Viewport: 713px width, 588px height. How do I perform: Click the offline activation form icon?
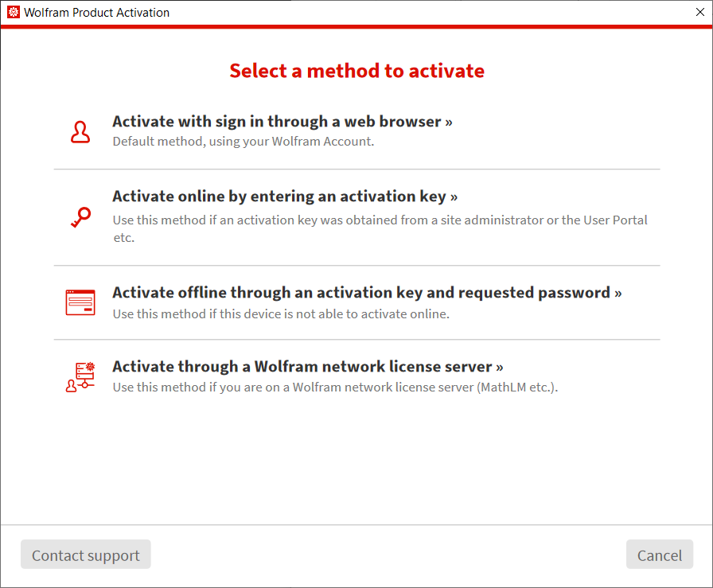coord(80,302)
